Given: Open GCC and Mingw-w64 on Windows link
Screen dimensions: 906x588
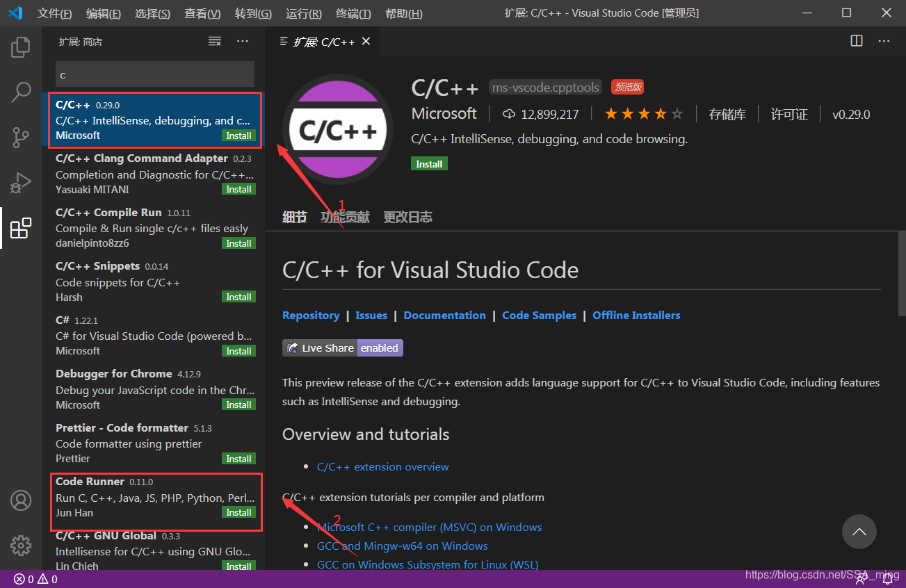Looking at the screenshot, I should (x=403, y=546).
